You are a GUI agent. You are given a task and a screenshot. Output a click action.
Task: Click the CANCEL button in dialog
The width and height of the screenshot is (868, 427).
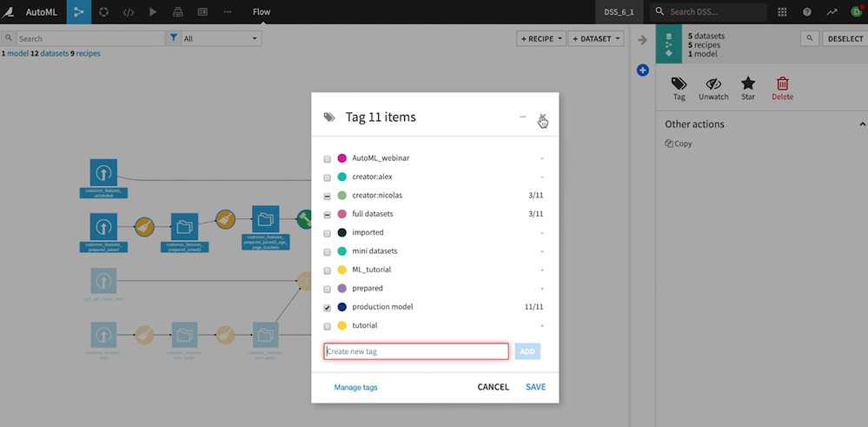[494, 387]
